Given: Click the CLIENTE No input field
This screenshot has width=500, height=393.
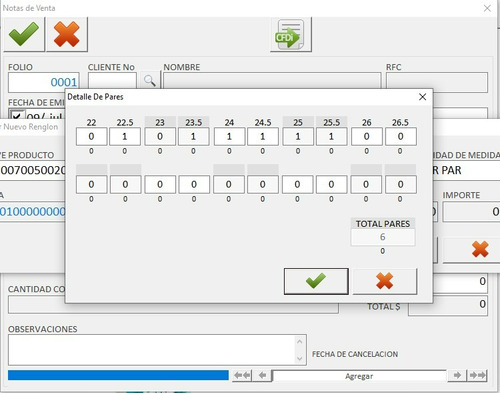Looking at the screenshot, I should (x=112, y=81).
